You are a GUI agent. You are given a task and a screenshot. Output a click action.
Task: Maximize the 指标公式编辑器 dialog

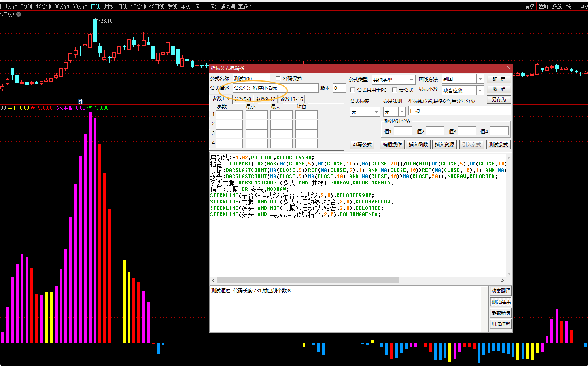pyautogui.click(x=501, y=68)
